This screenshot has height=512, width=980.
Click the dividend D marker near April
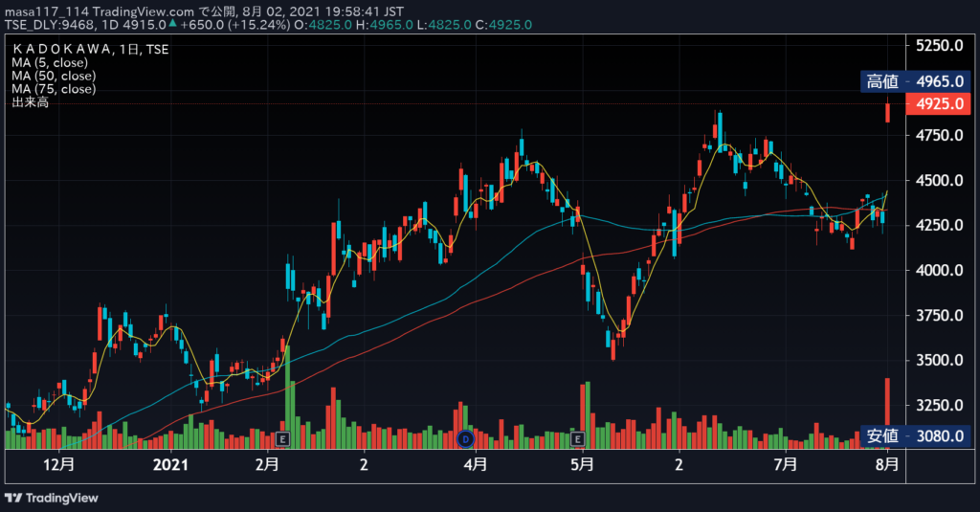466,439
